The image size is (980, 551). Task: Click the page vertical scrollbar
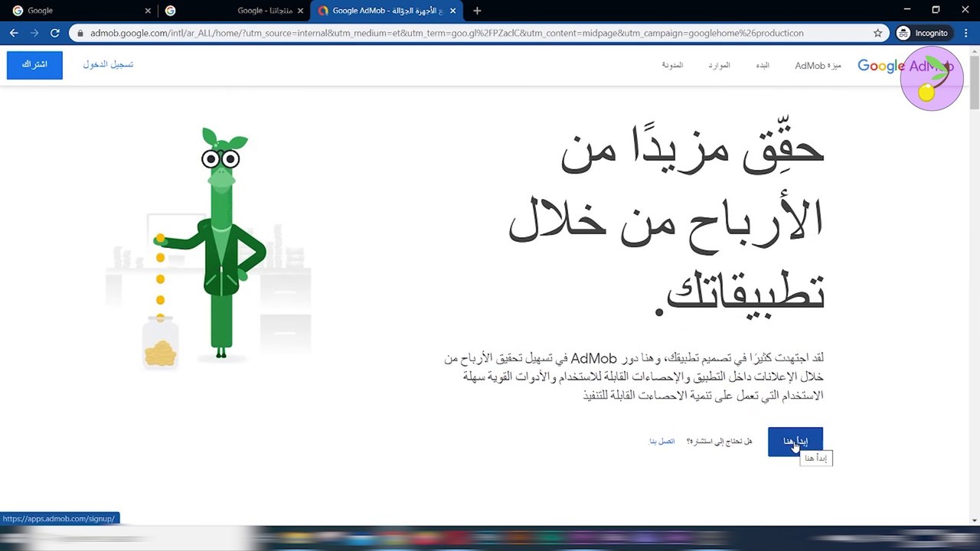coord(974,84)
